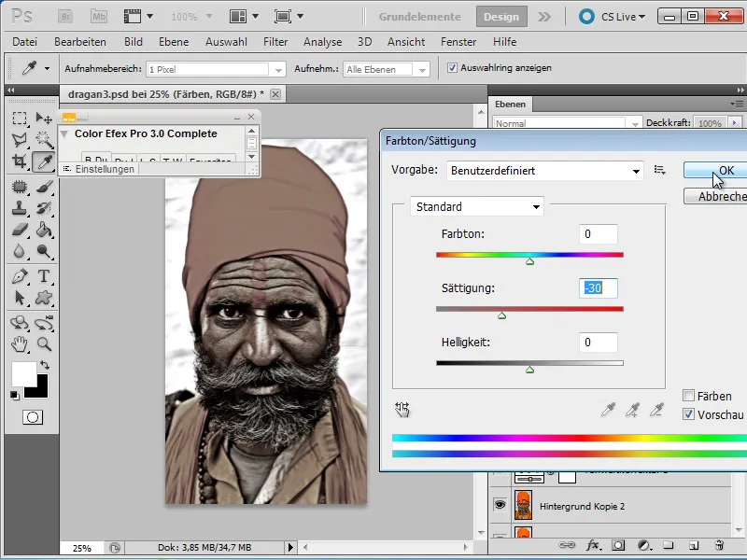Select the History Brush tool
Viewport: 747px width, 560px height.
[44, 208]
